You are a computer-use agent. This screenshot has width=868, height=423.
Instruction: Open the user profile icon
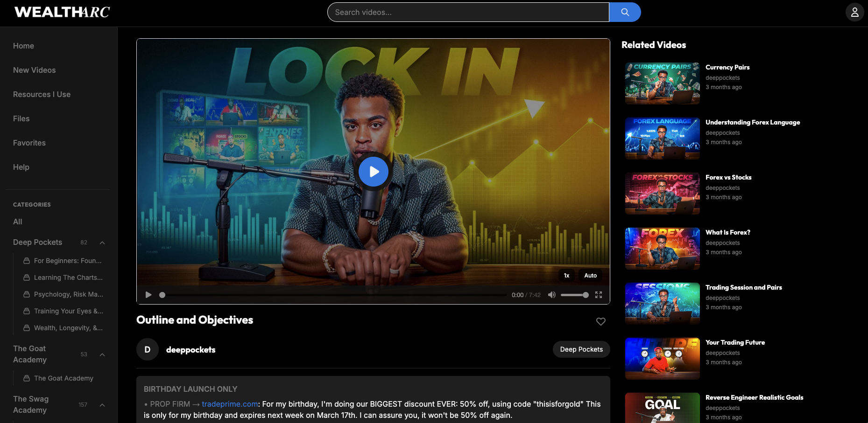[x=854, y=12]
